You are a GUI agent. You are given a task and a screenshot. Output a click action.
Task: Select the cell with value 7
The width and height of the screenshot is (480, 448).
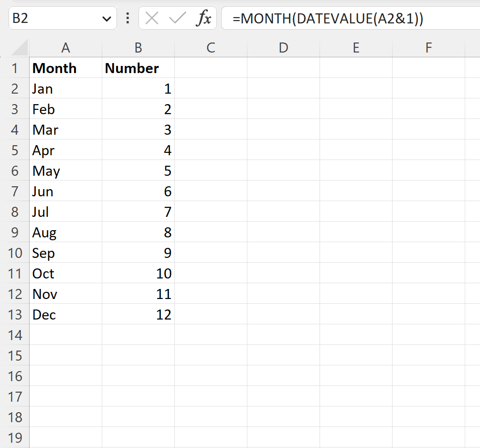138,212
